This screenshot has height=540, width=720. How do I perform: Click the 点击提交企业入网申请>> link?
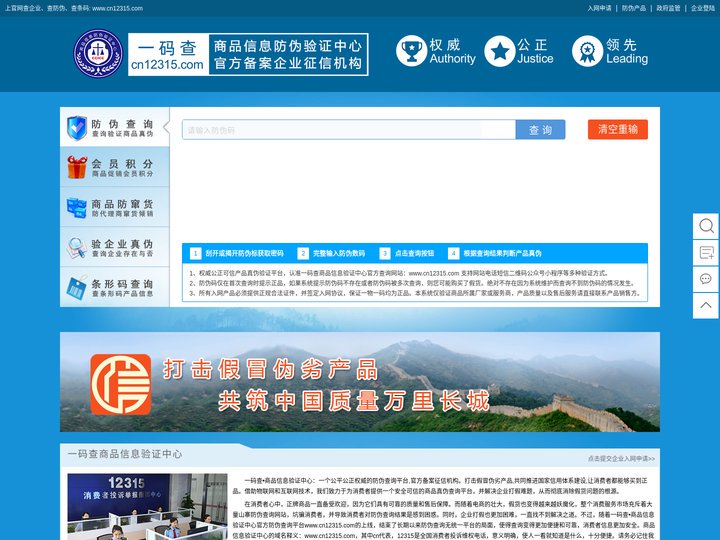tap(621, 458)
